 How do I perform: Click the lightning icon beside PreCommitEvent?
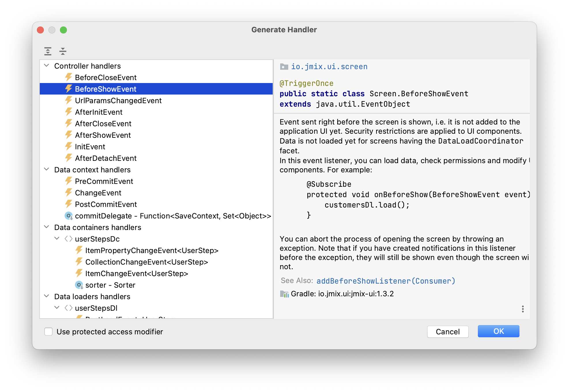pos(68,181)
